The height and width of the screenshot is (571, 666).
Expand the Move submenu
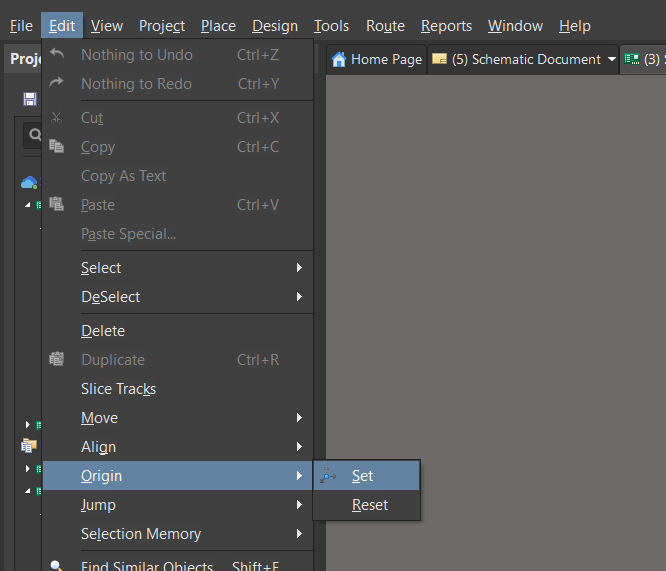pyautogui.click(x=178, y=418)
